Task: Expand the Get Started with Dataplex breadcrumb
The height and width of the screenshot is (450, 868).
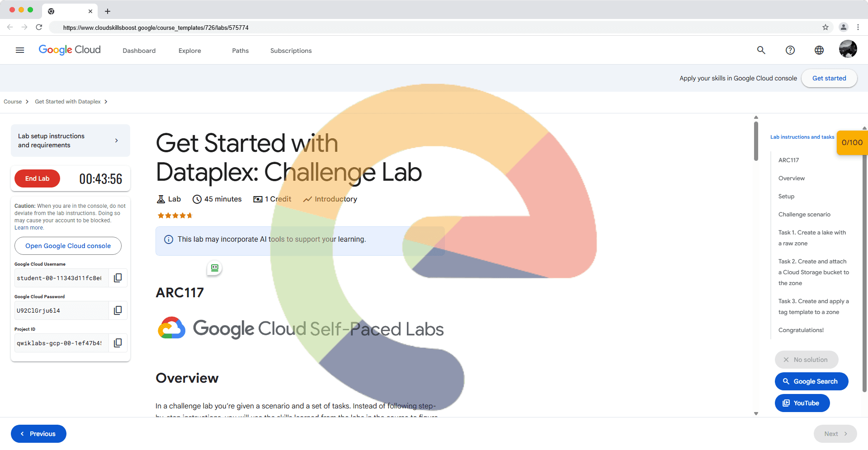Action: point(106,102)
